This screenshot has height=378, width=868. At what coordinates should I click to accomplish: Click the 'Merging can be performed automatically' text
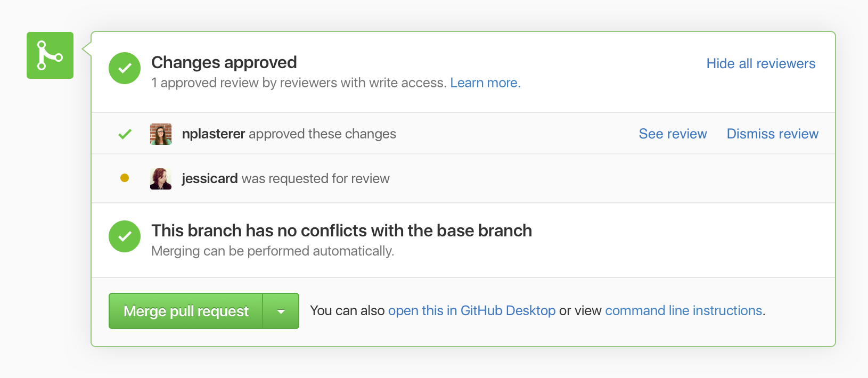click(273, 251)
